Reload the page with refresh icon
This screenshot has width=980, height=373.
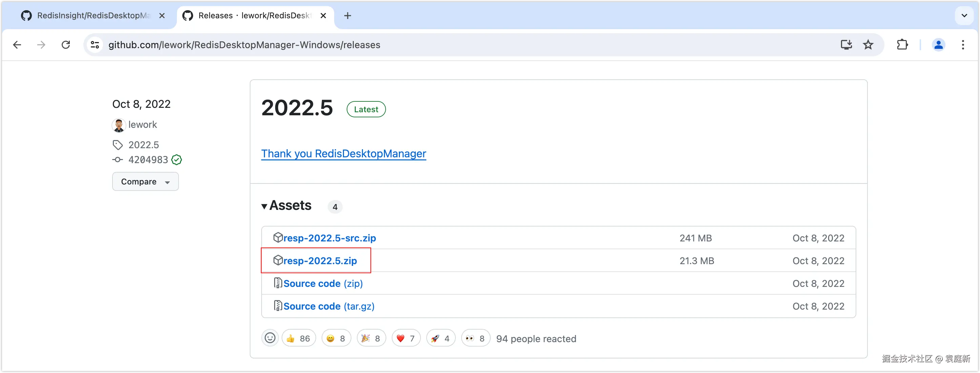point(66,45)
